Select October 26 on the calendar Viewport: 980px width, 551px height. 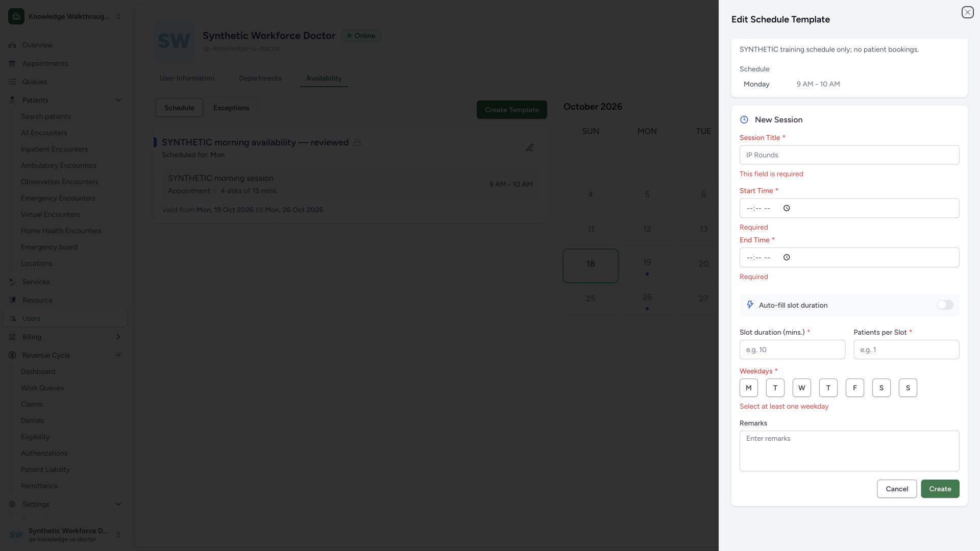(x=647, y=300)
